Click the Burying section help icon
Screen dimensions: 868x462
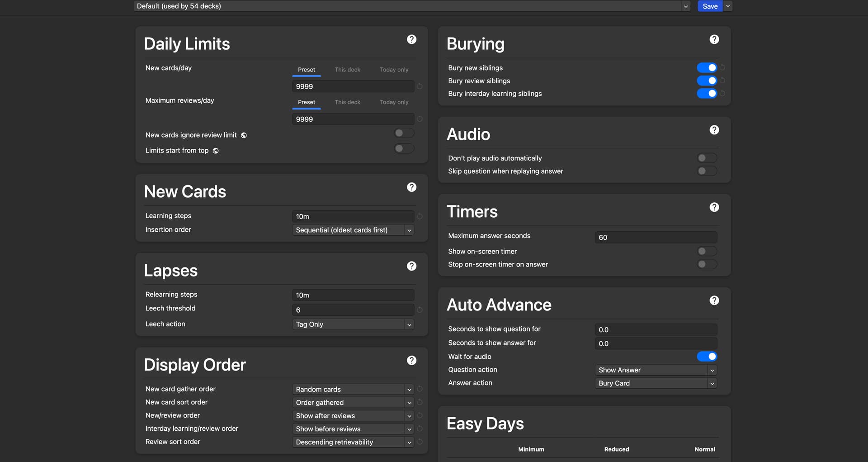[714, 39]
